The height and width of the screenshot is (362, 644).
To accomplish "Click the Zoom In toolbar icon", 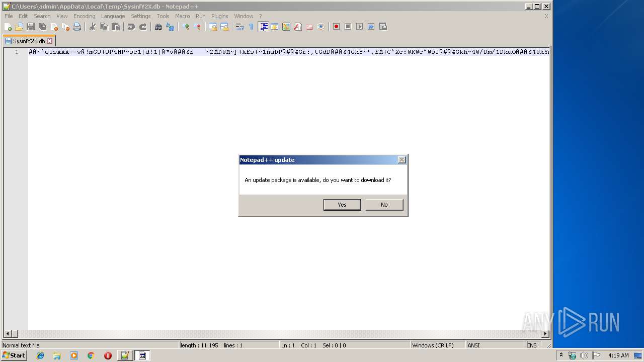I will click(x=186, y=27).
